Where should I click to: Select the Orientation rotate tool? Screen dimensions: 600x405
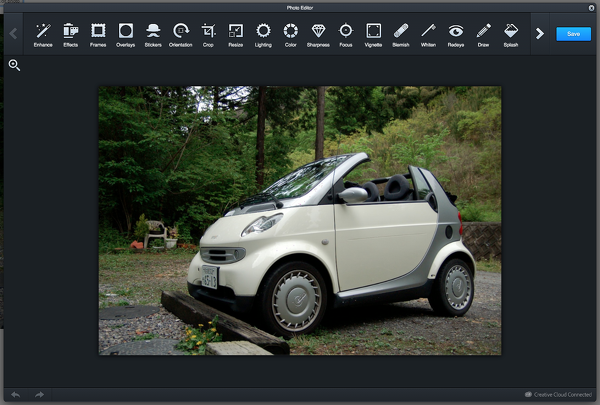pyautogui.click(x=181, y=35)
